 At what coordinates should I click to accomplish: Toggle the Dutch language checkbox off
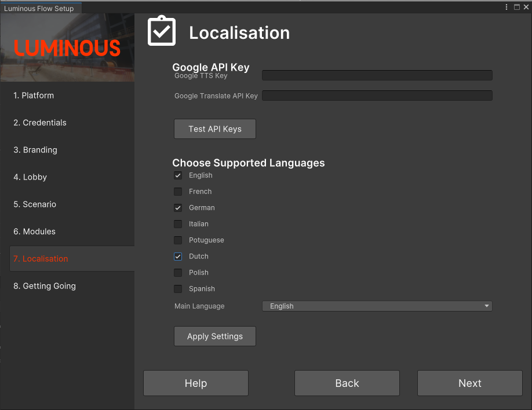coord(178,257)
